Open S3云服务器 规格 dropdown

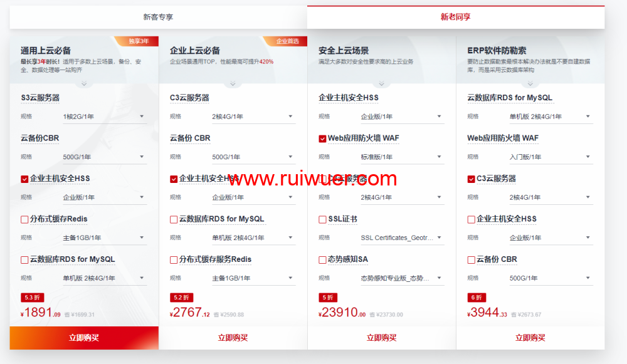pyautogui.click(x=103, y=117)
